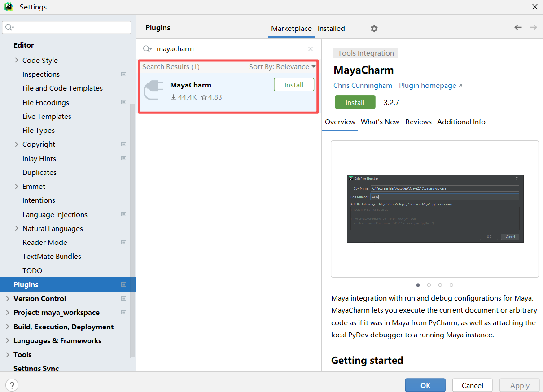This screenshot has height=392, width=543.
Task: Click the settings search magnifier icon
Action: coord(9,27)
